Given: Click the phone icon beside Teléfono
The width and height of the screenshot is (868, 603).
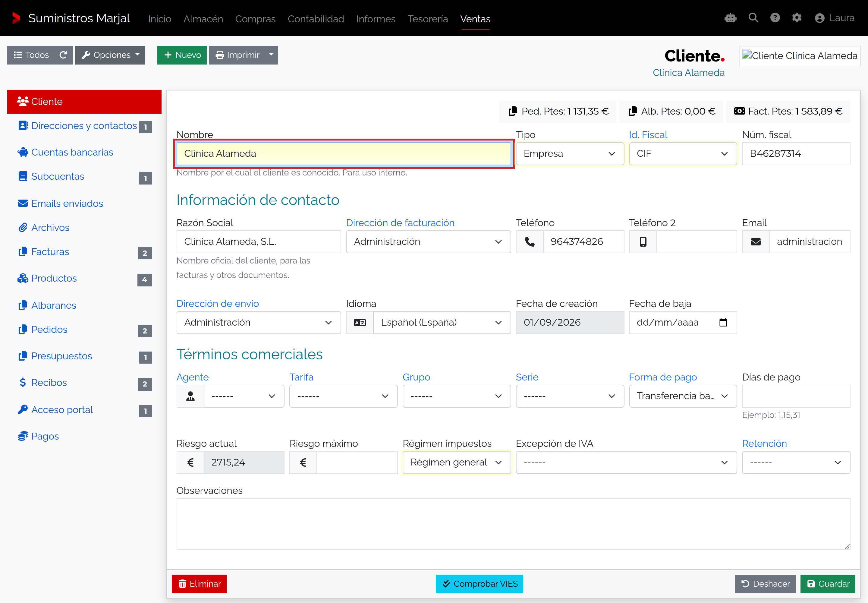Looking at the screenshot, I should click(x=530, y=242).
